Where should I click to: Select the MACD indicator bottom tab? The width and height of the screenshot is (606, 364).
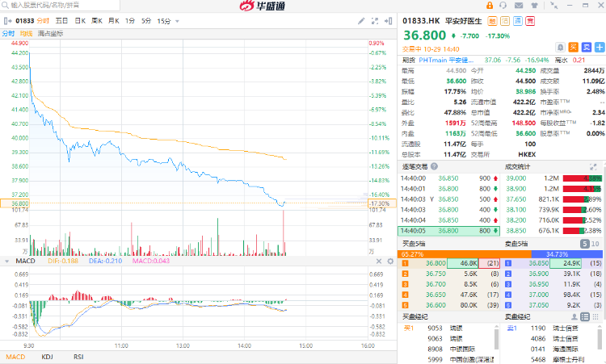click(x=15, y=357)
